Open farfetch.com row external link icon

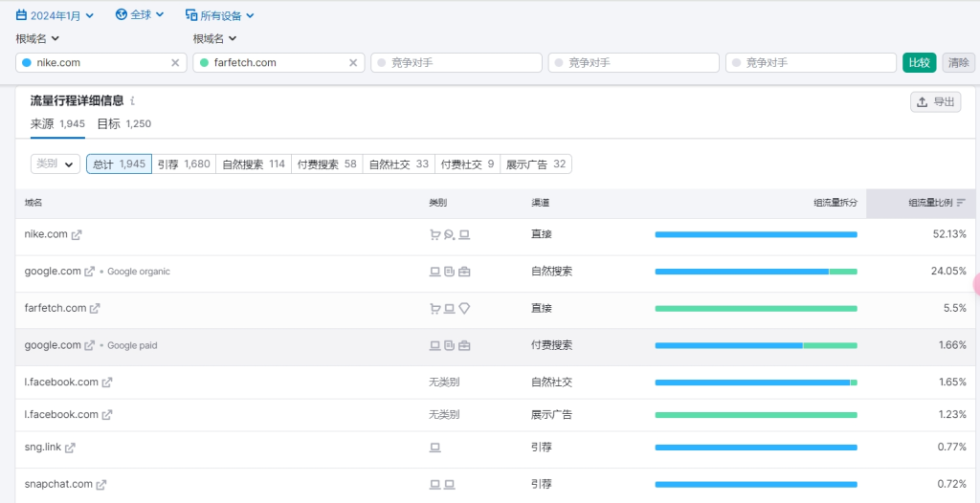pyautogui.click(x=95, y=308)
